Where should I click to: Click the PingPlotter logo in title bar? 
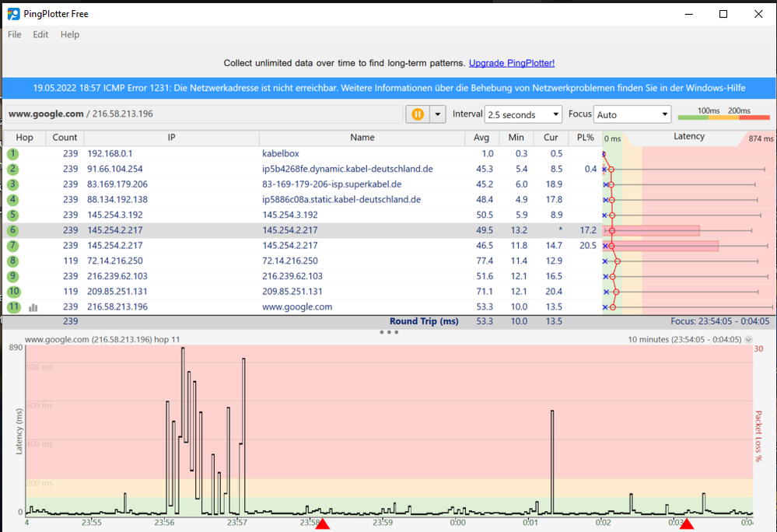(x=14, y=14)
